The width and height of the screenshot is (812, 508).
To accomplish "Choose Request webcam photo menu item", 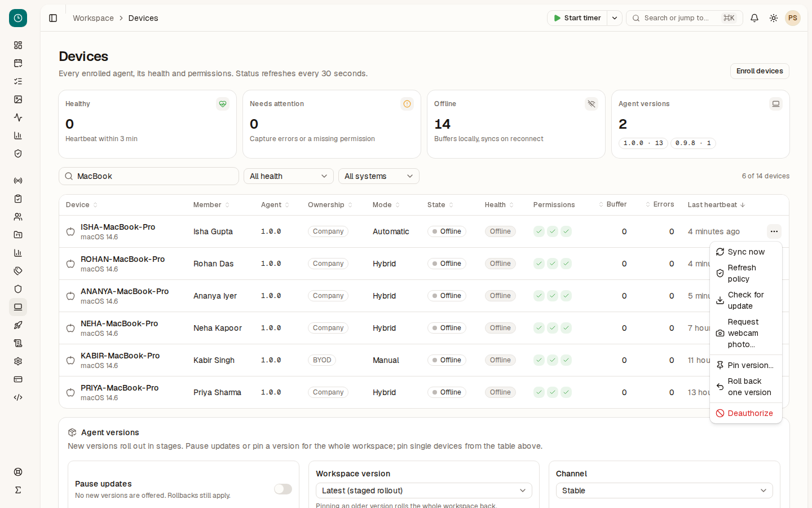I will click(x=746, y=333).
